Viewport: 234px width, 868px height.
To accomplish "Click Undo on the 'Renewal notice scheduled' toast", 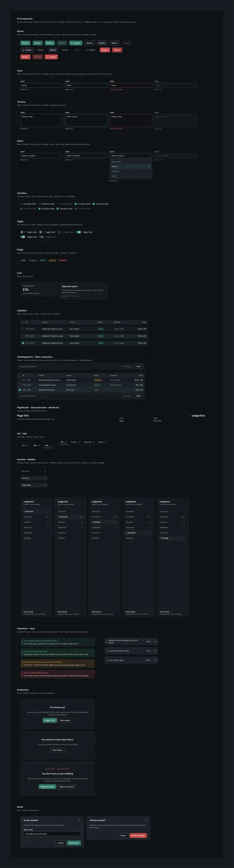I will 148,641.
